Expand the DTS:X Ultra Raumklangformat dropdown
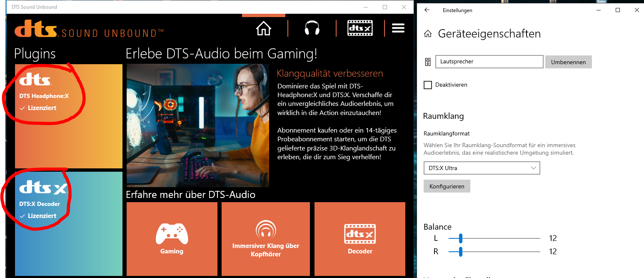Screen dimensions: 644x278 (482, 168)
